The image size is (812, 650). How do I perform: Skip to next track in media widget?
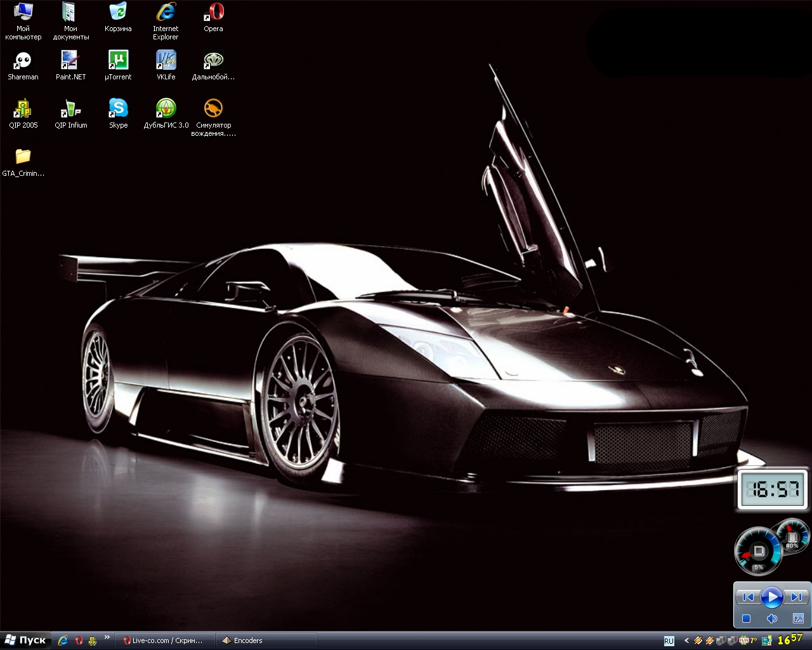point(796,597)
